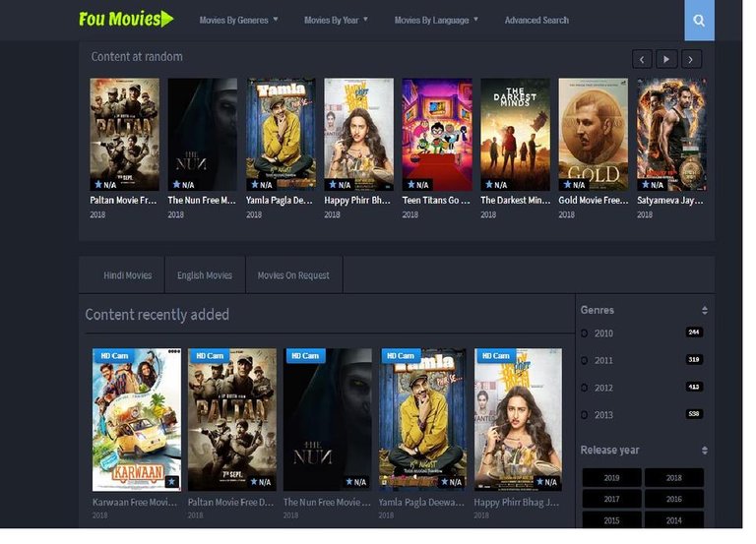The width and height of the screenshot is (756, 544).
Task: Filter by release year 2019
Action: click(x=611, y=477)
